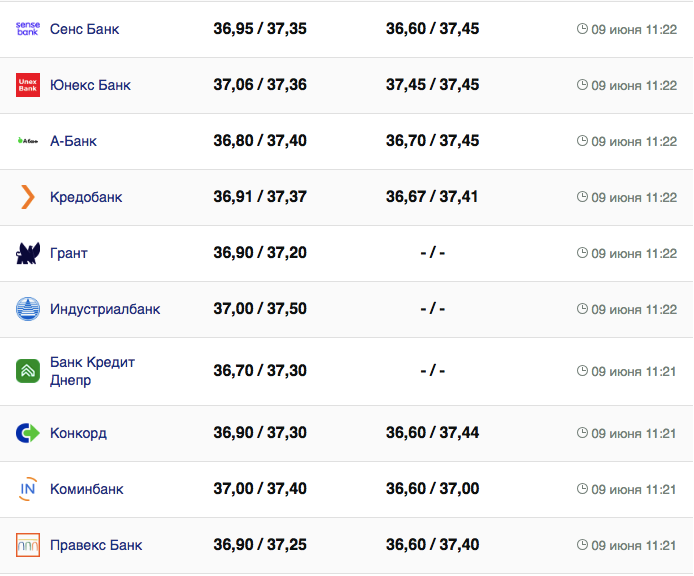Open the Сенс Банк link
This screenshot has height=576, width=694.
(84, 29)
